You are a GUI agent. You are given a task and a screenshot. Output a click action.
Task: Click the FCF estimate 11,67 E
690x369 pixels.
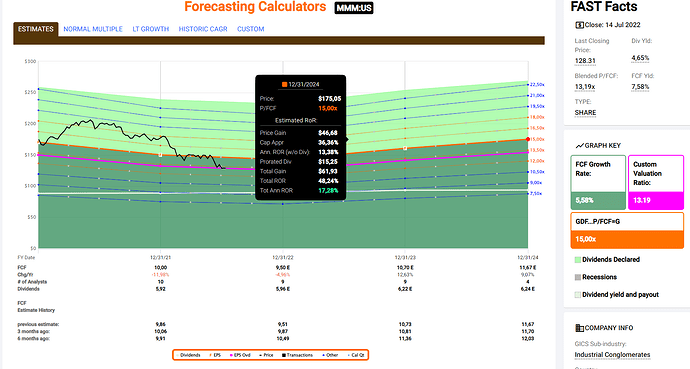(x=528, y=267)
